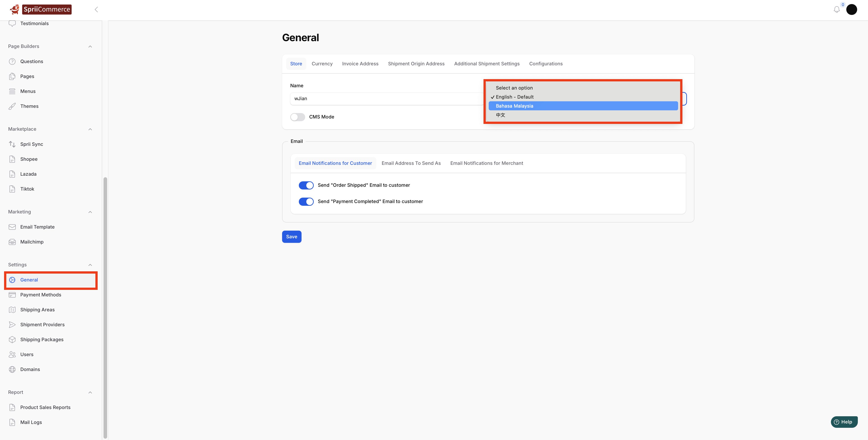Click the Domains globe icon
The height and width of the screenshot is (440, 868).
(12, 369)
